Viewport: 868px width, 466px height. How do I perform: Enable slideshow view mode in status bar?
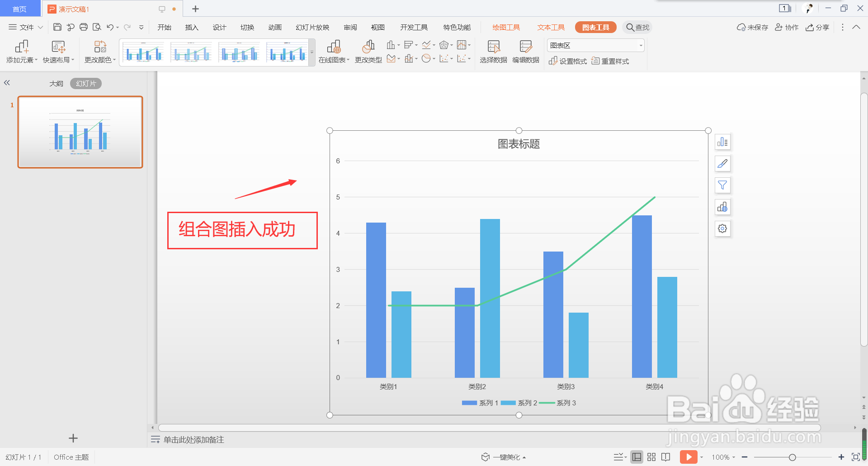click(x=689, y=457)
